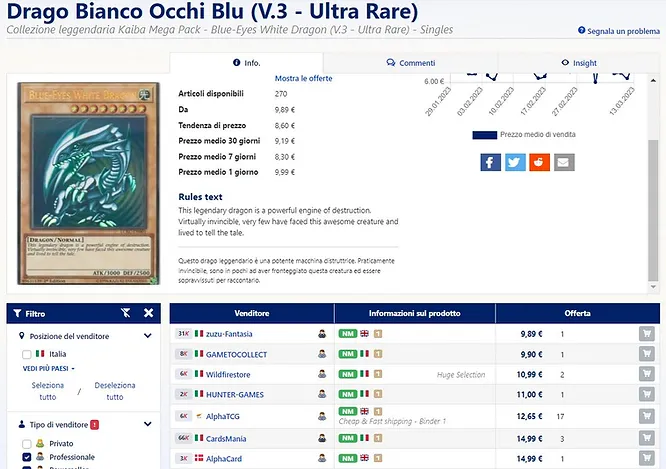Image resolution: width=666 pixels, height=469 pixels.
Task: Click the Segnala un problema help icon
Action: tap(581, 30)
